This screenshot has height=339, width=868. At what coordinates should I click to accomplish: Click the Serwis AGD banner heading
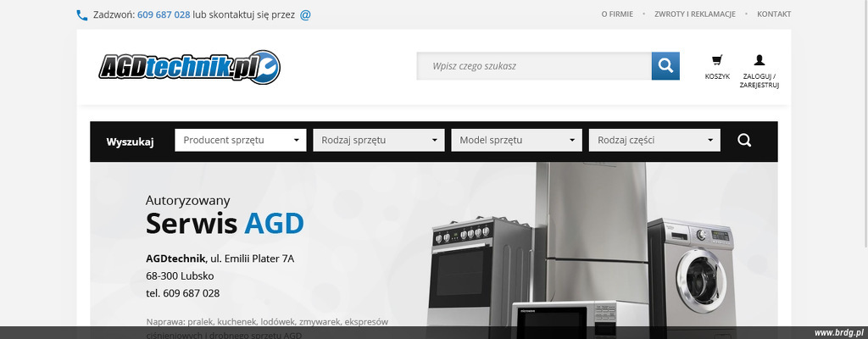225,223
